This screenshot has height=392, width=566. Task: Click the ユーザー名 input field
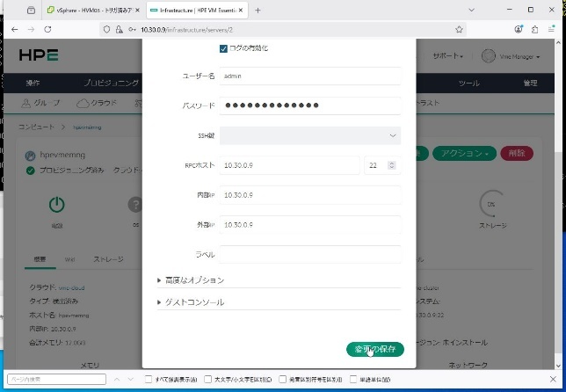(x=310, y=76)
